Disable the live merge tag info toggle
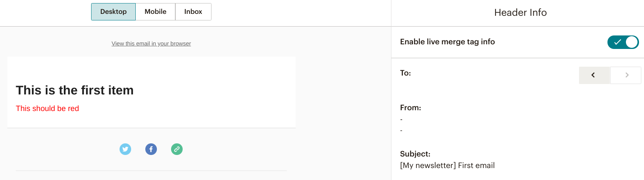 point(623,42)
